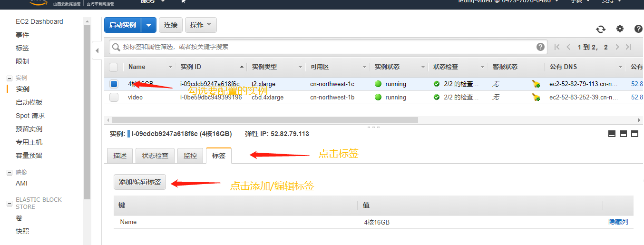Click the alarm icon for the 4核16GB instance
This screenshot has width=644, height=245.
click(536, 84)
